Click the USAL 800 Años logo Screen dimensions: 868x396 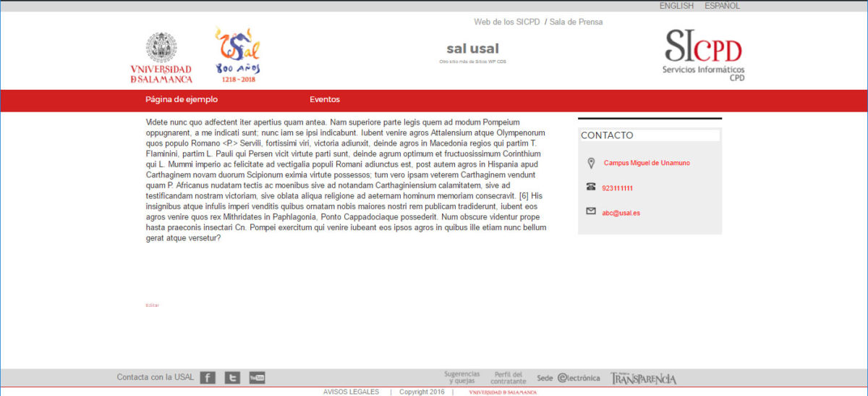tap(237, 55)
